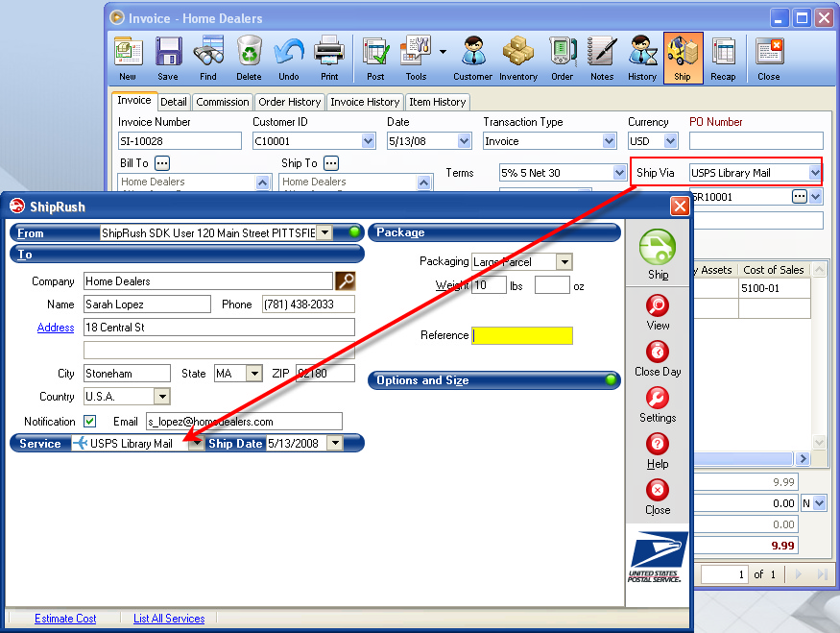Open the Order History tab
The height and width of the screenshot is (633, 840).
click(289, 102)
